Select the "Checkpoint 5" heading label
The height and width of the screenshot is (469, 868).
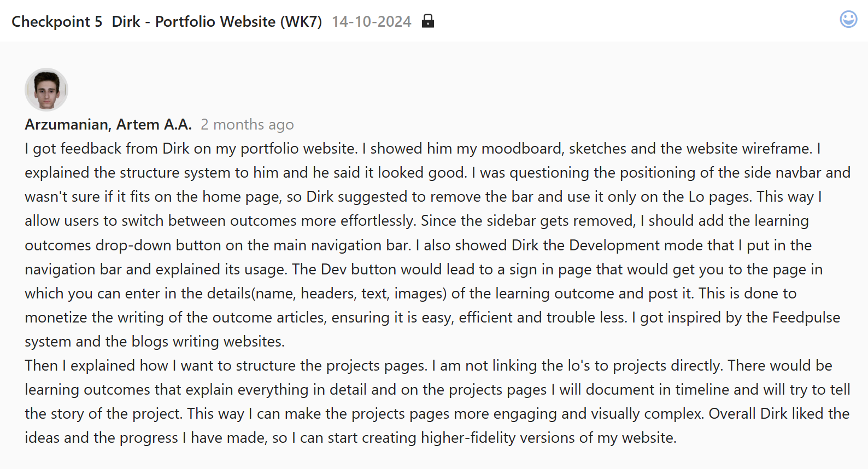pyautogui.click(x=57, y=21)
